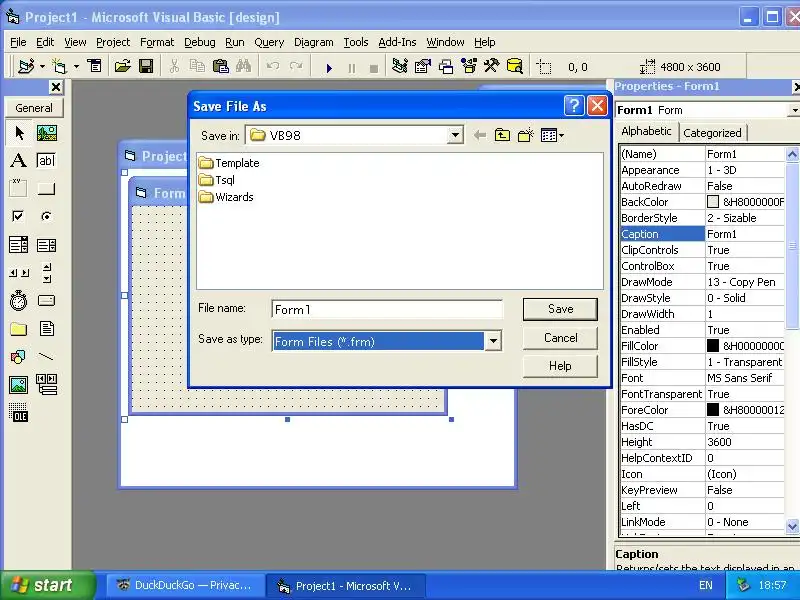This screenshot has width=800, height=600.
Task: Click the Properties list scroll down arrow
Action: [792, 526]
